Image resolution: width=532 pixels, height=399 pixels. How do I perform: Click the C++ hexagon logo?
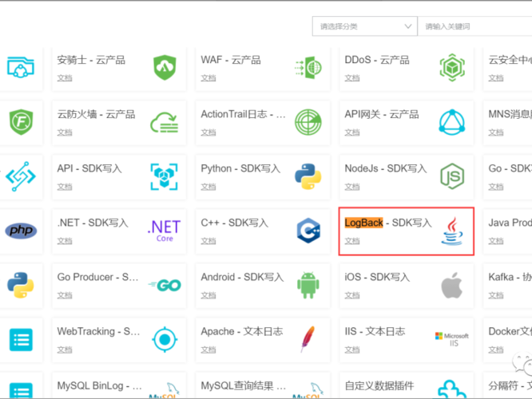308,231
